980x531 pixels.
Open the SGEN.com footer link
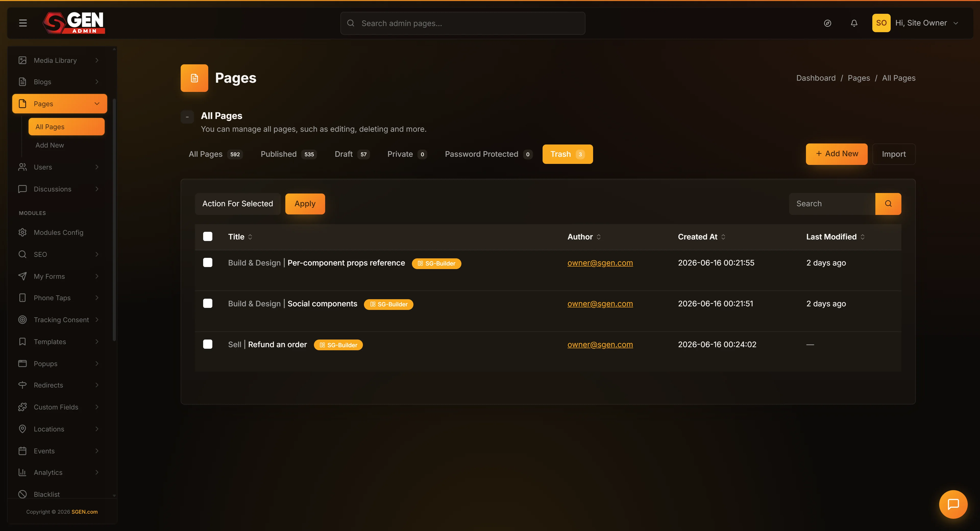[x=84, y=512]
